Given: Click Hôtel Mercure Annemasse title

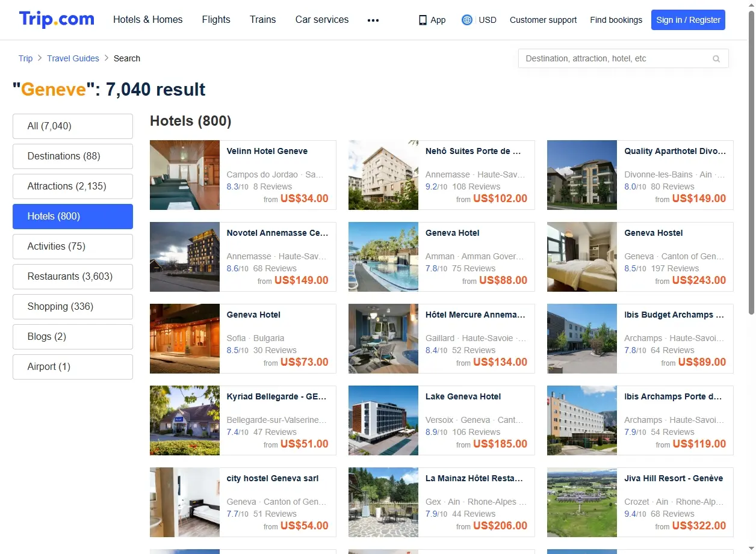Looking at the screenshot, I should [x=476, y=315].
